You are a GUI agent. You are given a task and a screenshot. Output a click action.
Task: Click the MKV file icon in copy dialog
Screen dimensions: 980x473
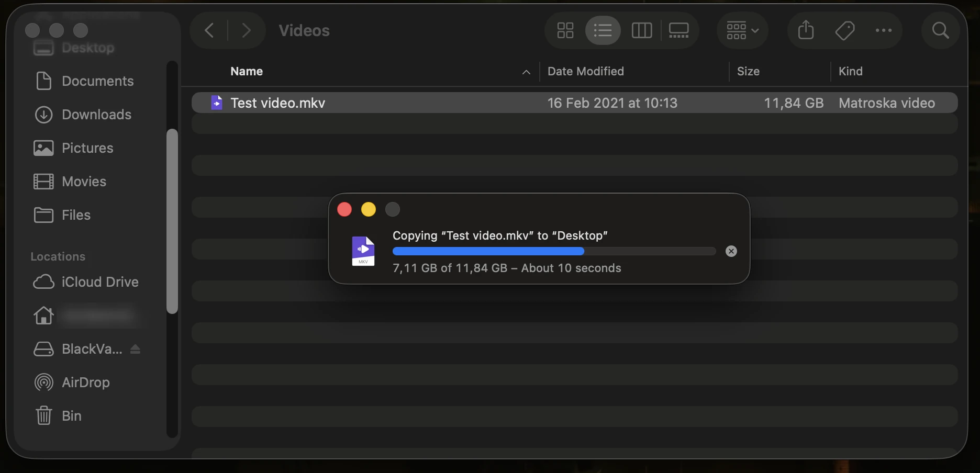(x=363, y=251)
